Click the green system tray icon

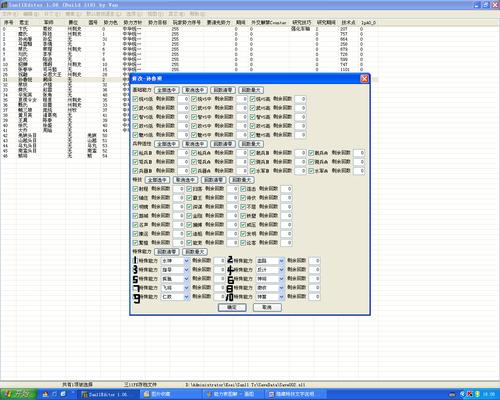477,394
